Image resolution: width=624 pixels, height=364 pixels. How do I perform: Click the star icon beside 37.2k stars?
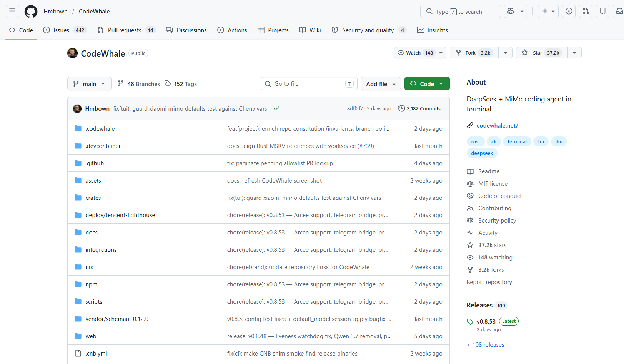[470, 245]
